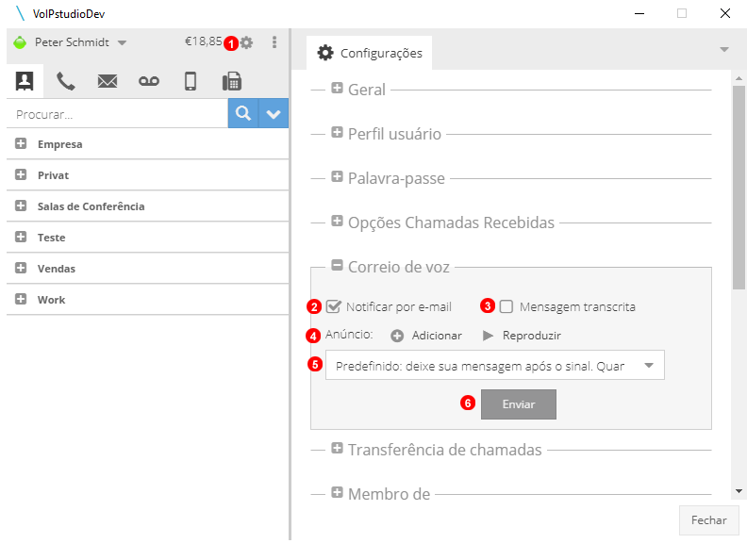Play announcement with Reproduzir
The width and height of the screenshot is (747, 560).
click(x=522, y=336)
